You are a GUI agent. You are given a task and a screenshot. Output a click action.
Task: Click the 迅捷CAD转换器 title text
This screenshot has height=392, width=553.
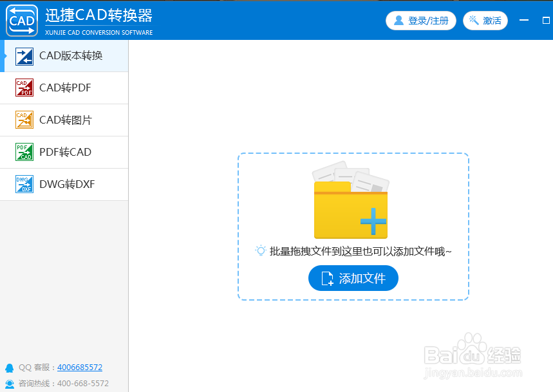pyautogui.click(x=98, y=15)
